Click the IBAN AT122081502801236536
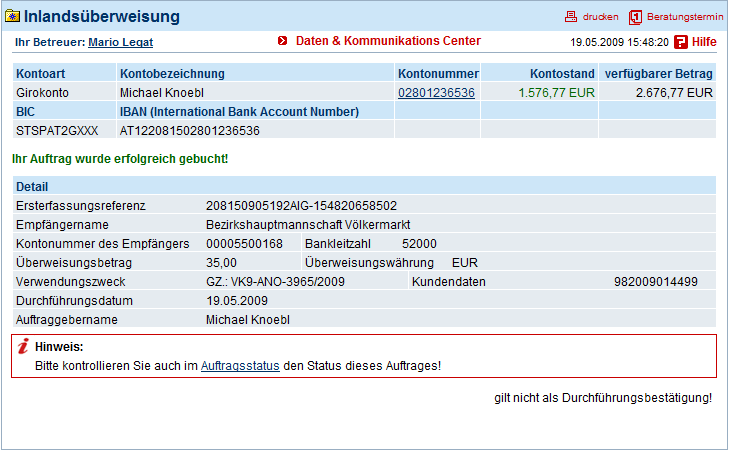 (x=190, y=131)
